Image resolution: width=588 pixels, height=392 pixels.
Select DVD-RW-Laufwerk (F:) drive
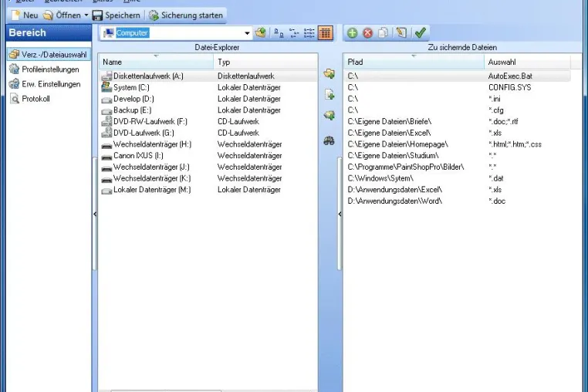tap(208, 122)
